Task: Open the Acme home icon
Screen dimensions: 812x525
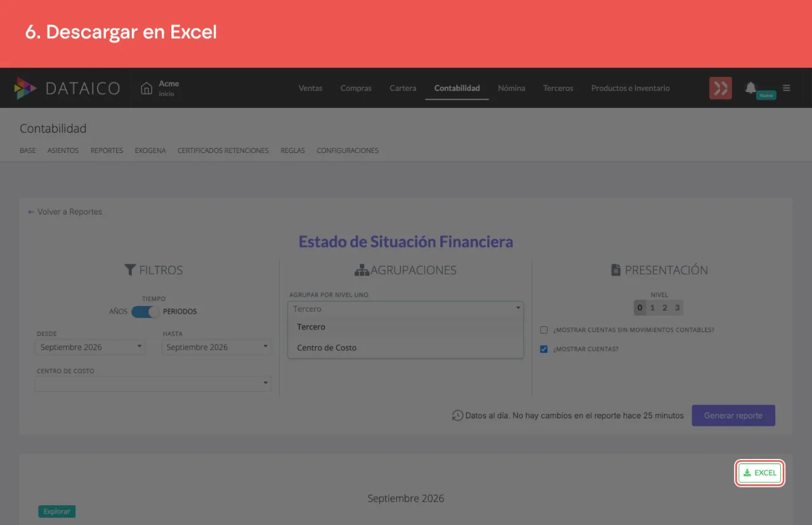Action: (x=147, y=88)
